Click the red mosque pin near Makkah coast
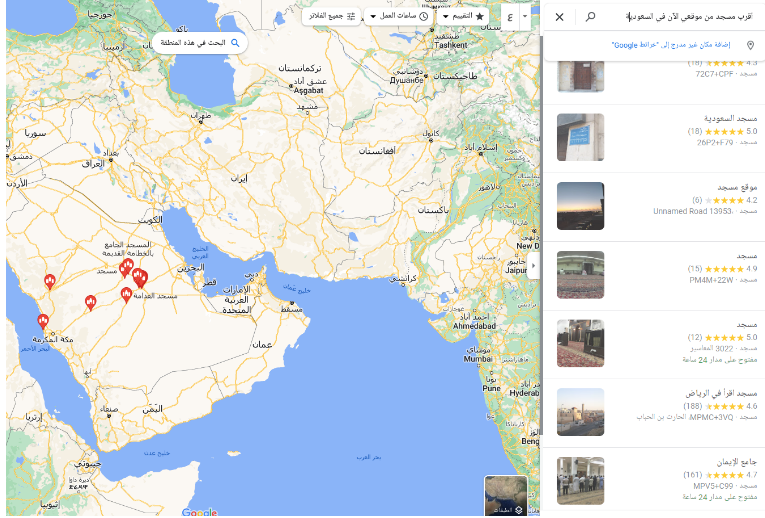This screenshot has width=765, height=518. click(43, 321)
